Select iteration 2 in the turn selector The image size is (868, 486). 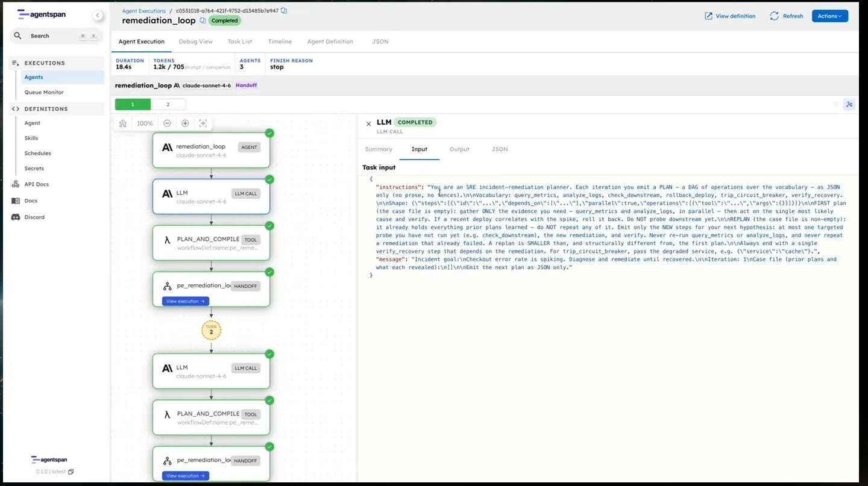coord(168,104)
